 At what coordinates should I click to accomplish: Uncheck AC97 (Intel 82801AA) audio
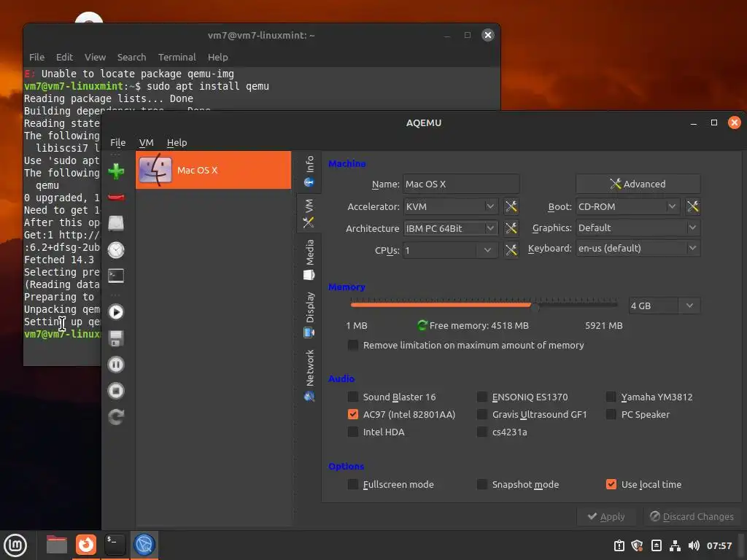tap(353, 414)
